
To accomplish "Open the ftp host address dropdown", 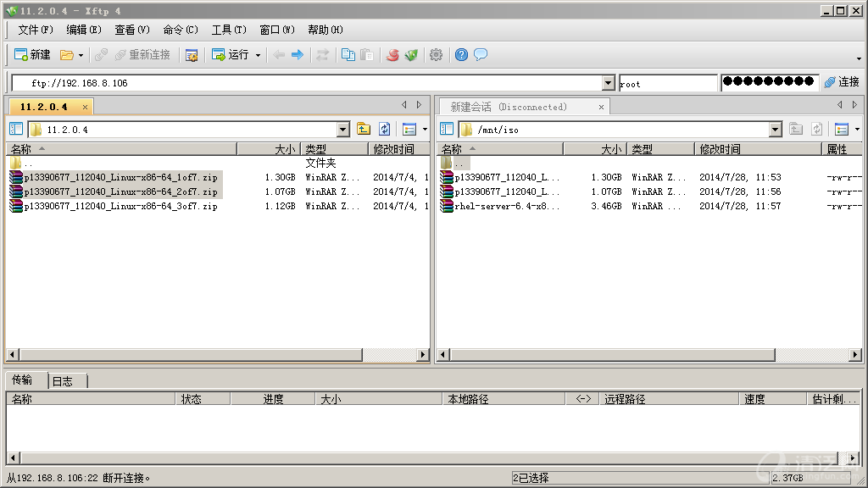I will (x=608, y=83).
